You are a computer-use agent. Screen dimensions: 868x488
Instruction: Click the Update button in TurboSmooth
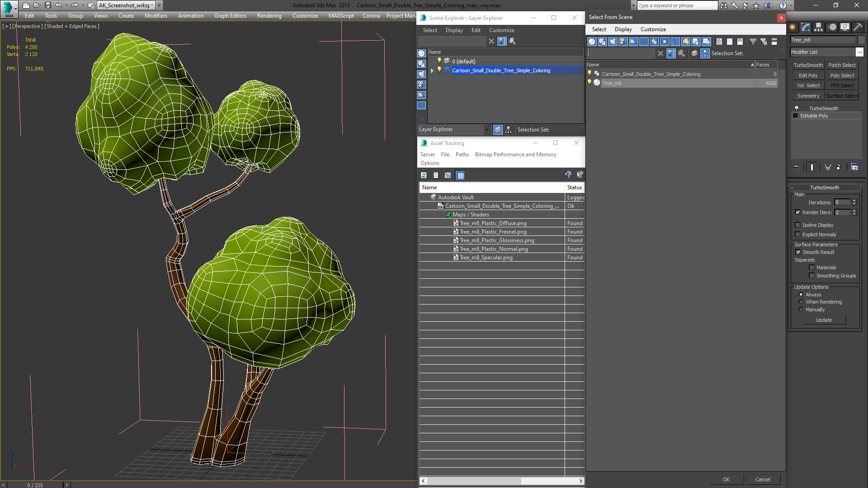coord(824,320)
